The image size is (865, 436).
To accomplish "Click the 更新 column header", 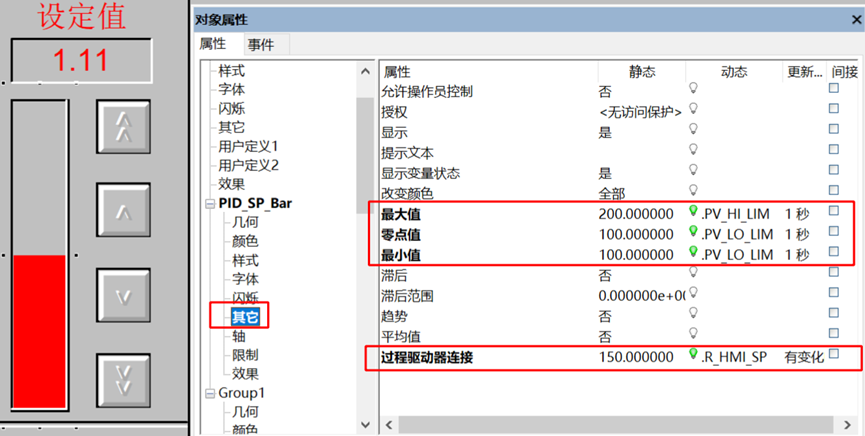I will pyautogui.click(x=805, y=72).
